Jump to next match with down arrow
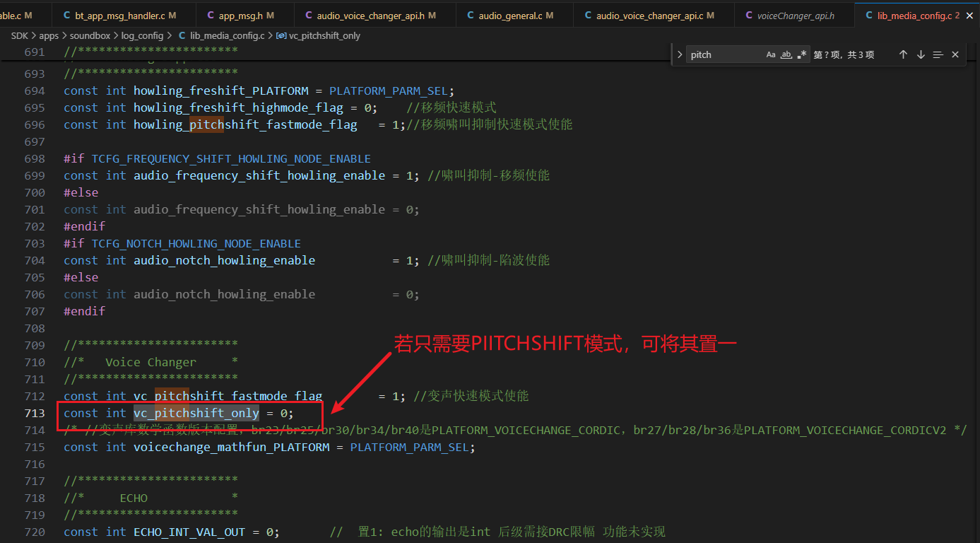The height and width of the screenshot is (543, 980). coord(921,54)
